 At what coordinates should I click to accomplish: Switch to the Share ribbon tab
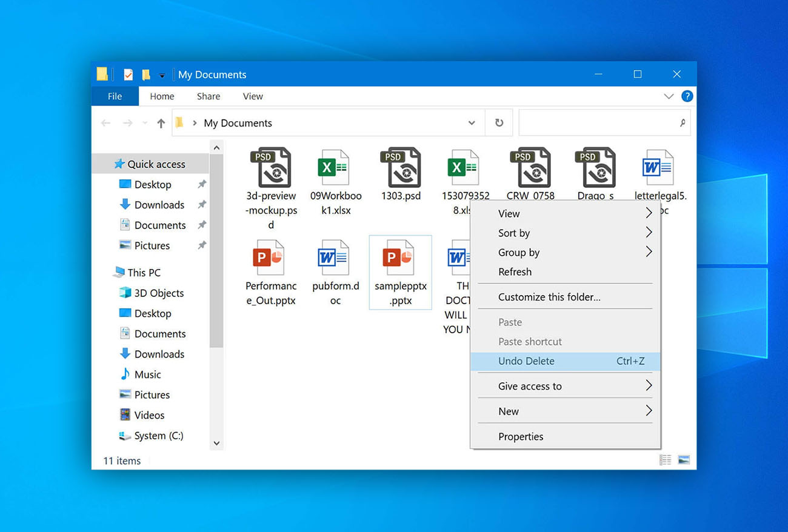click(x=208, y=96)
